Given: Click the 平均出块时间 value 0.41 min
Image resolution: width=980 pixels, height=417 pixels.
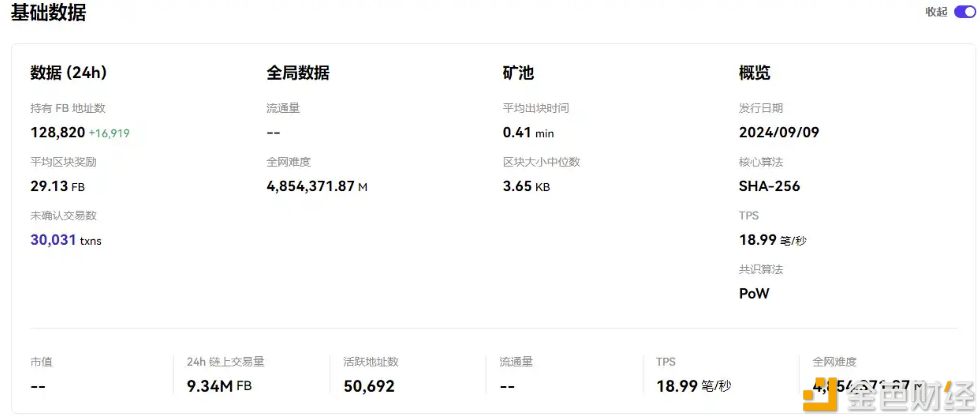Looking at the screenshot, I should point(528,133).
